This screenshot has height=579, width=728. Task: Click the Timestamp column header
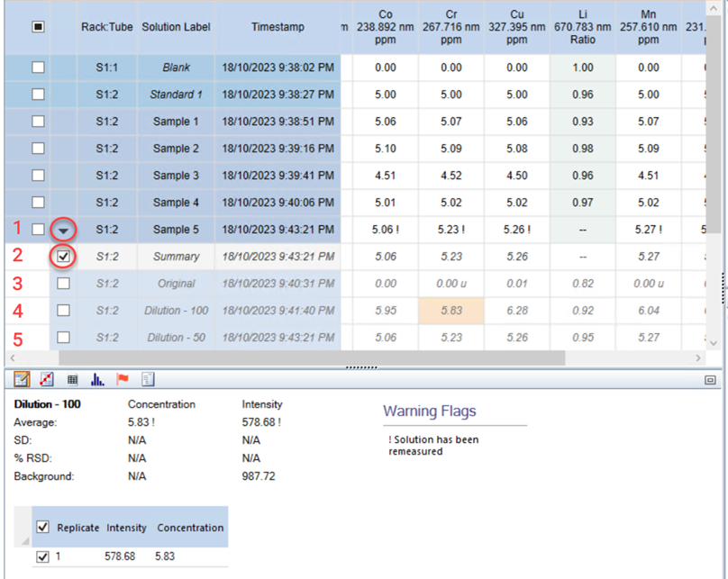(x=278, y=27)
